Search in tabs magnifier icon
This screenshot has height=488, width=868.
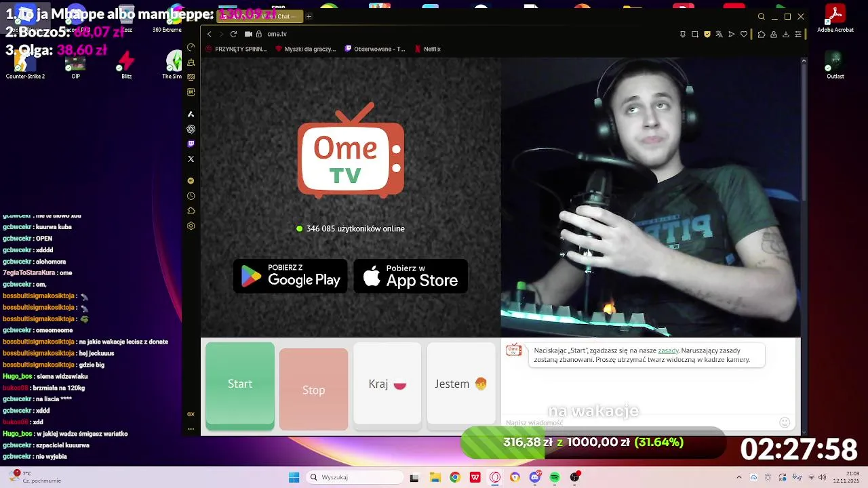(x=762, y=16)
